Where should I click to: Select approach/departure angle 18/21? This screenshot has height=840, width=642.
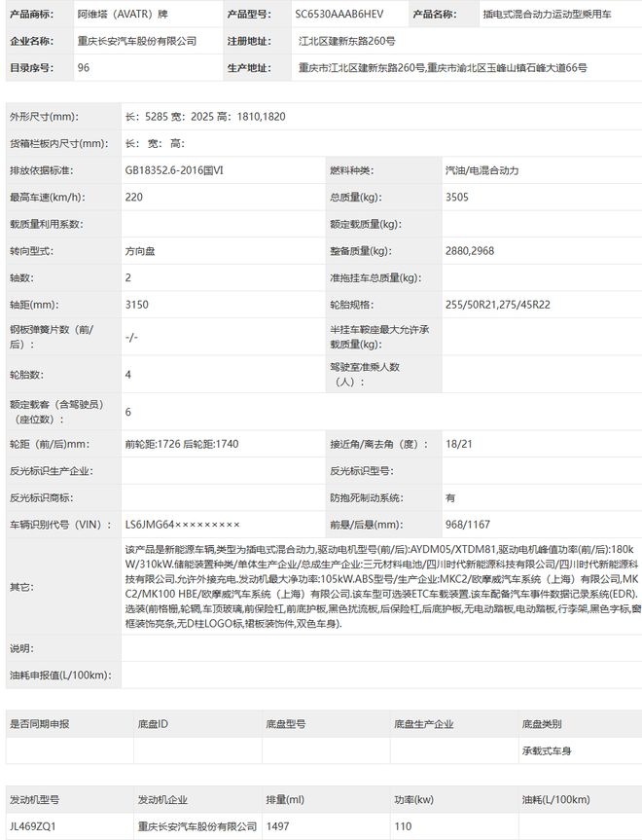pos(459,444)
